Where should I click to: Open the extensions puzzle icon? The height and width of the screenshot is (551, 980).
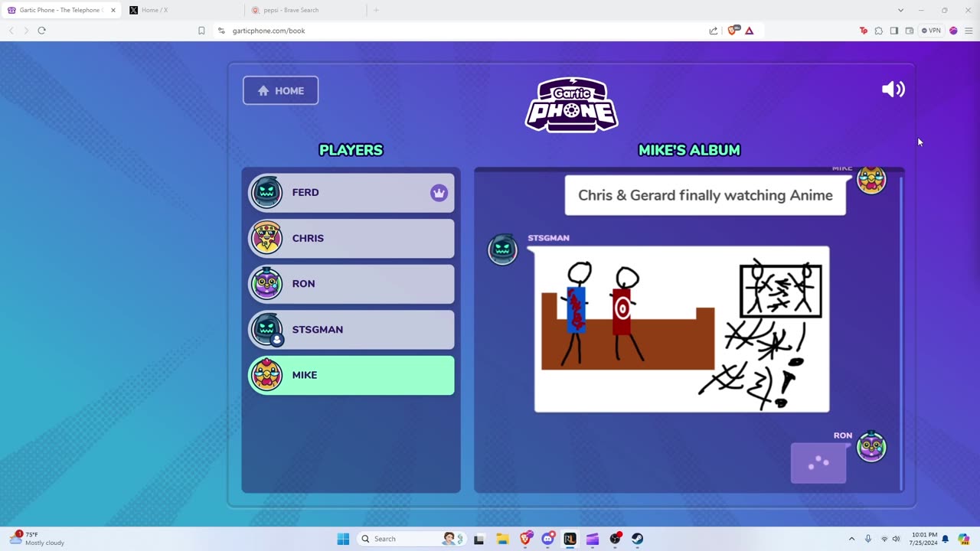coord(879,31)
